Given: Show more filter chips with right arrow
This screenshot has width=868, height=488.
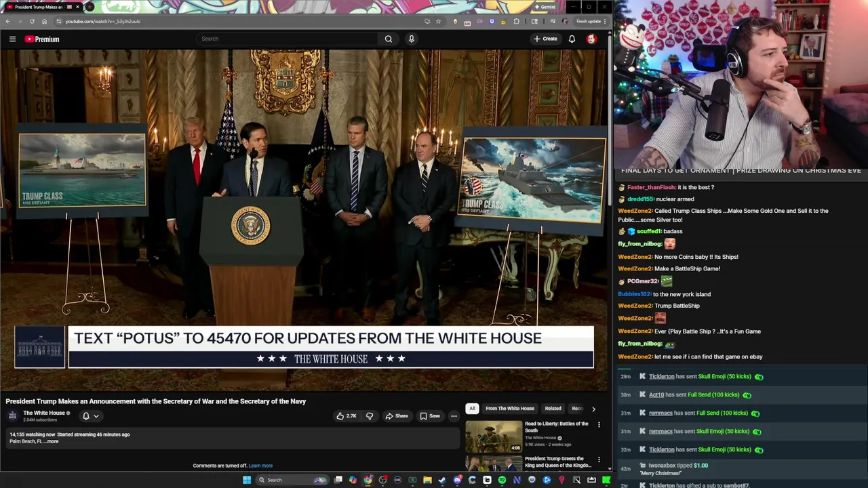Looking at the screenshot, I should [x=593, y=409].
